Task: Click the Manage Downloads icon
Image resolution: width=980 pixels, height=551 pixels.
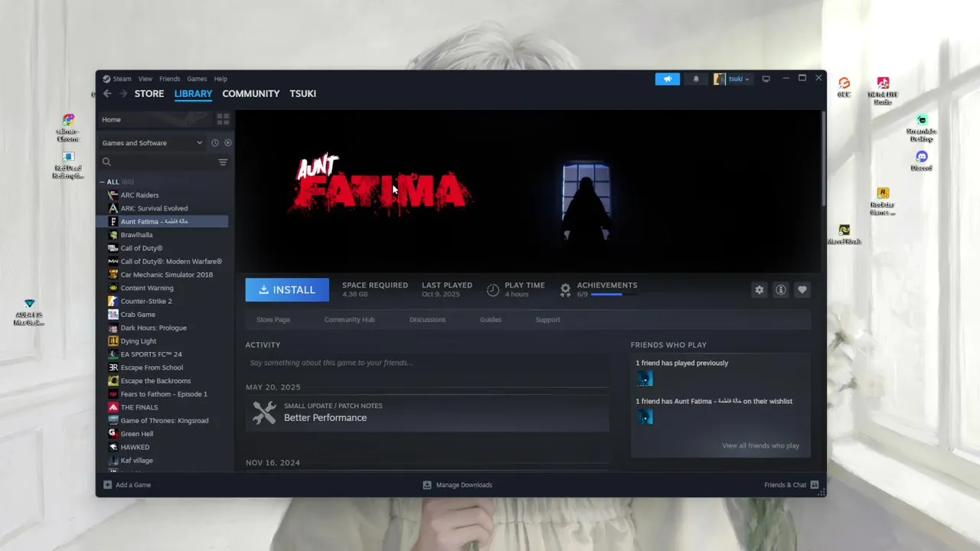Action: [x=427, y=485]
